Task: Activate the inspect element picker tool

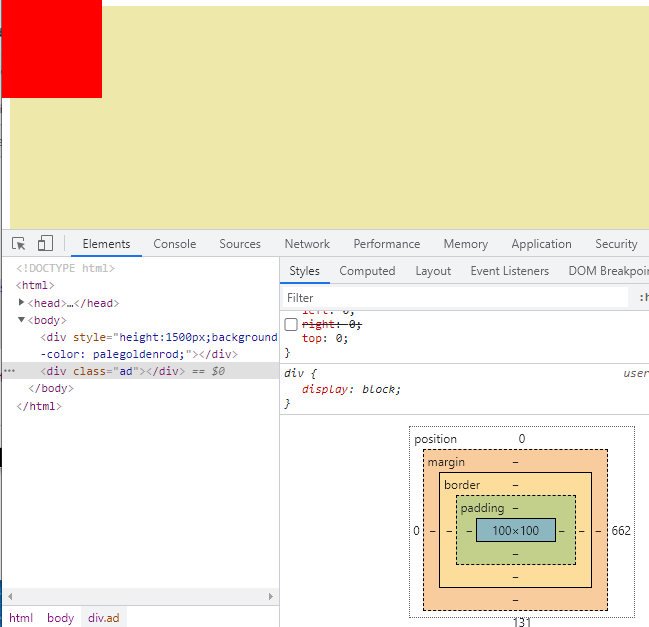Action: coord(19,244)
